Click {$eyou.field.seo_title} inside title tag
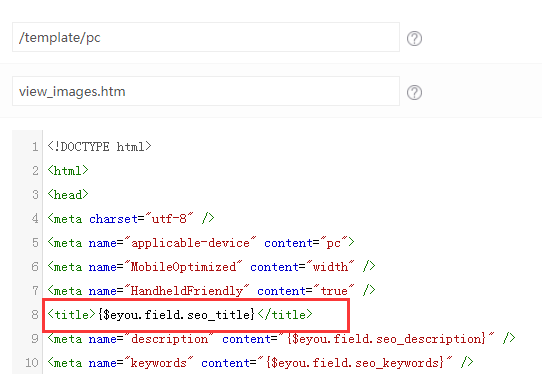 tap(176, 315)
